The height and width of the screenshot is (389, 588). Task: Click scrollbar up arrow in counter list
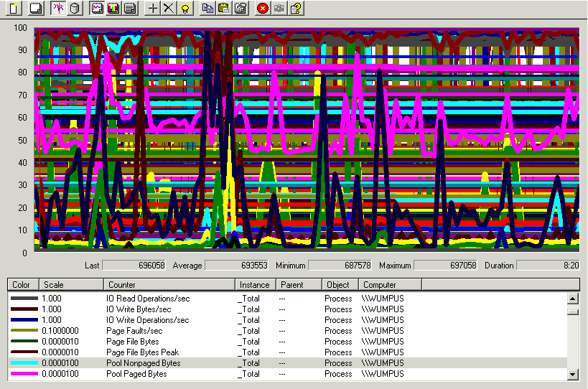573,299
